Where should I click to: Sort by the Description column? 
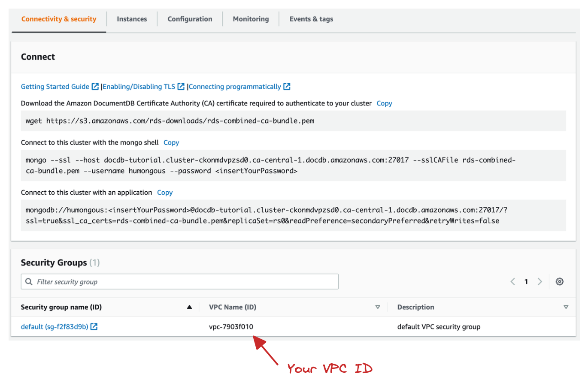(566, 307)
